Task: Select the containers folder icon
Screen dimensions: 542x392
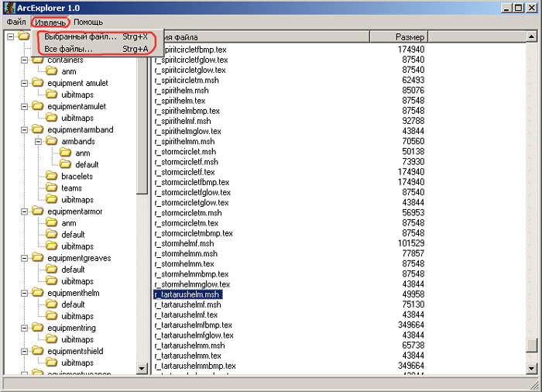Action: (x=37, y=60)
